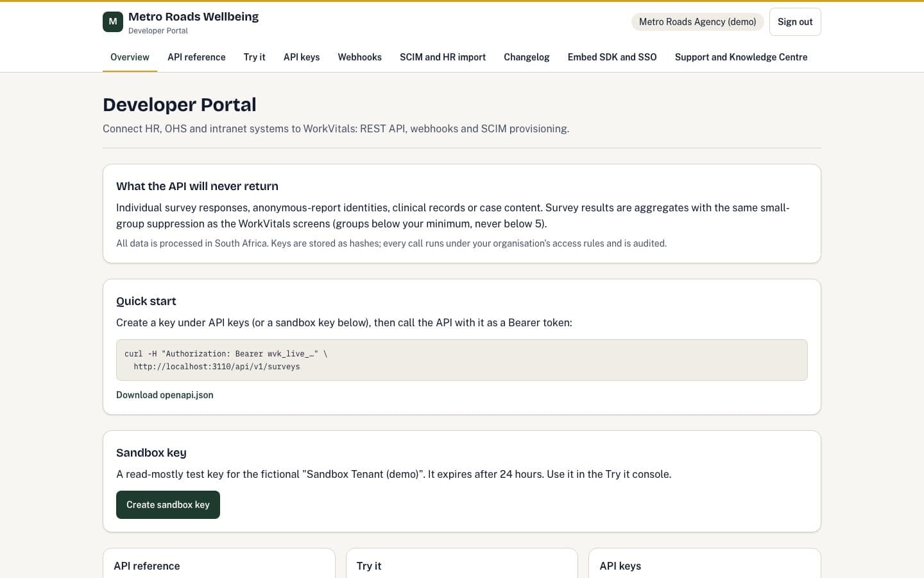Download openapi.json file link

tap(165, 395)
